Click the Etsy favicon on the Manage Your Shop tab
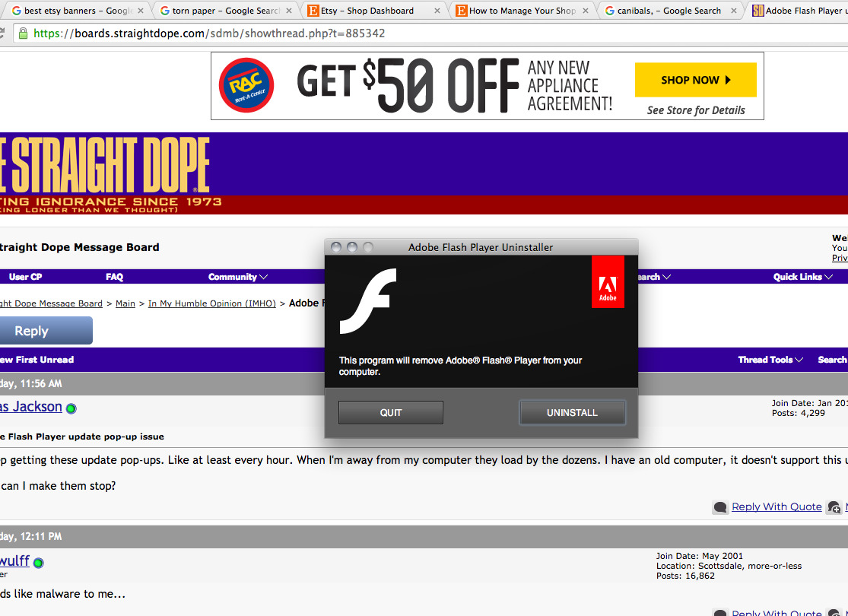 click(x=462, y=11)
